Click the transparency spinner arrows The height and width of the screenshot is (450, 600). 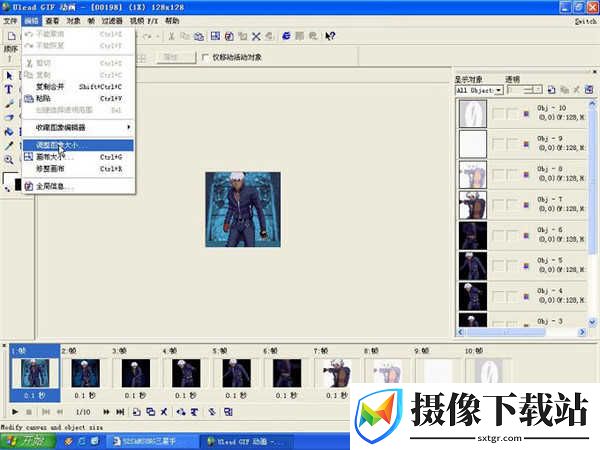tap(538, 90)
